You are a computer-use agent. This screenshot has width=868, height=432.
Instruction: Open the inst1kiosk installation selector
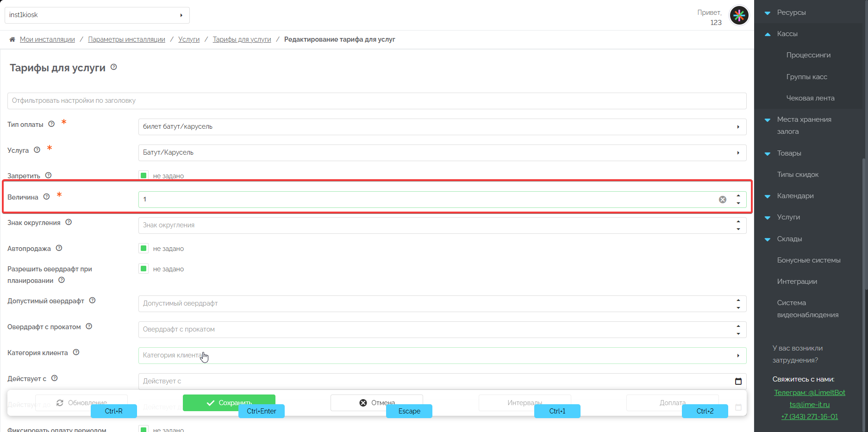97,15
